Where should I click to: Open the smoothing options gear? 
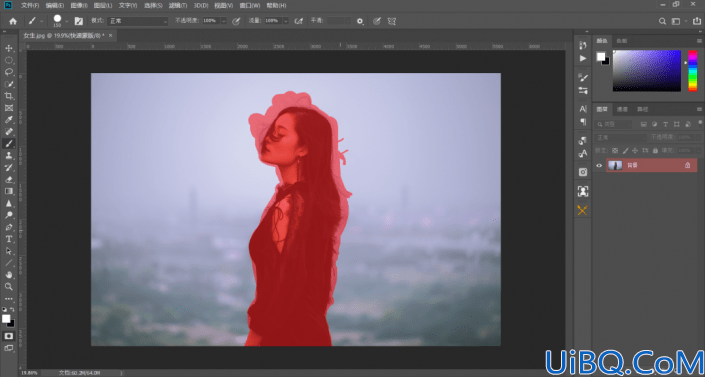[360, 21]
